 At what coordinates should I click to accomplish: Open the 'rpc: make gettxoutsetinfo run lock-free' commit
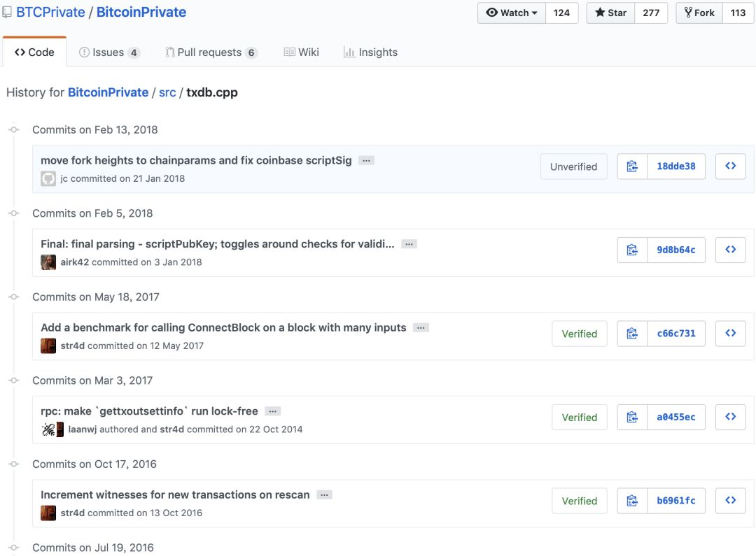click(150, 411)
